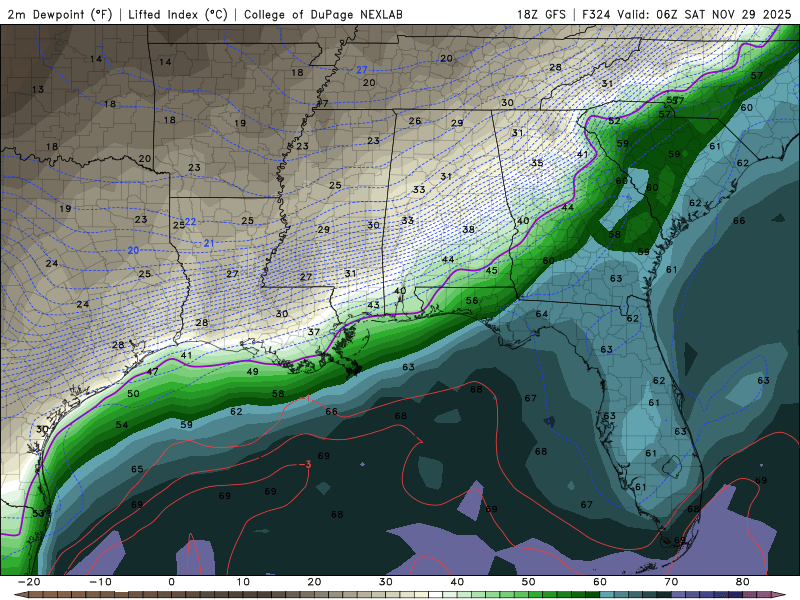Viewport: 800px width, 600px height.
Task: Click the "49" dewpoint value on the map
Action: (253, 372)
